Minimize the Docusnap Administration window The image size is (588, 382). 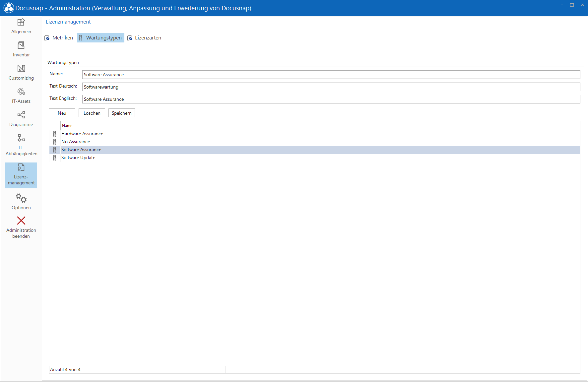pos(562,5)
